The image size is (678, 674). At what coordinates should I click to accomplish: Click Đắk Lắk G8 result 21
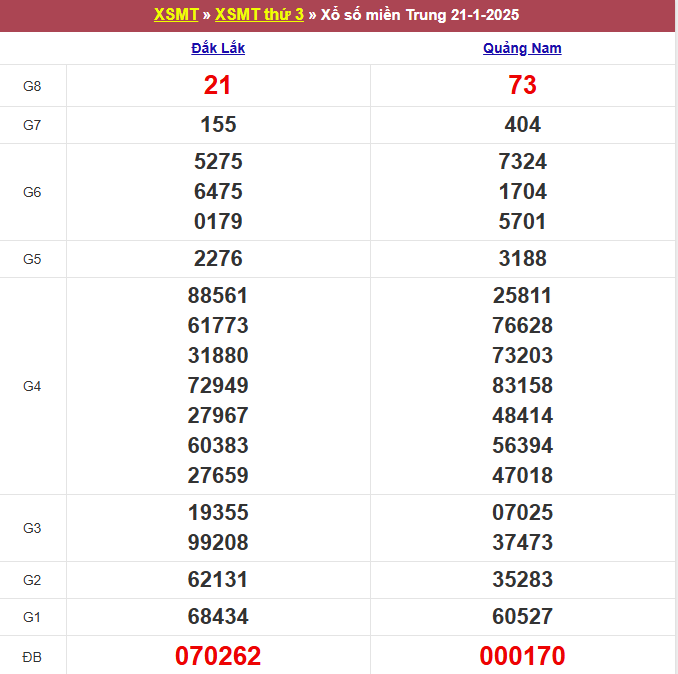coord(217,85)
